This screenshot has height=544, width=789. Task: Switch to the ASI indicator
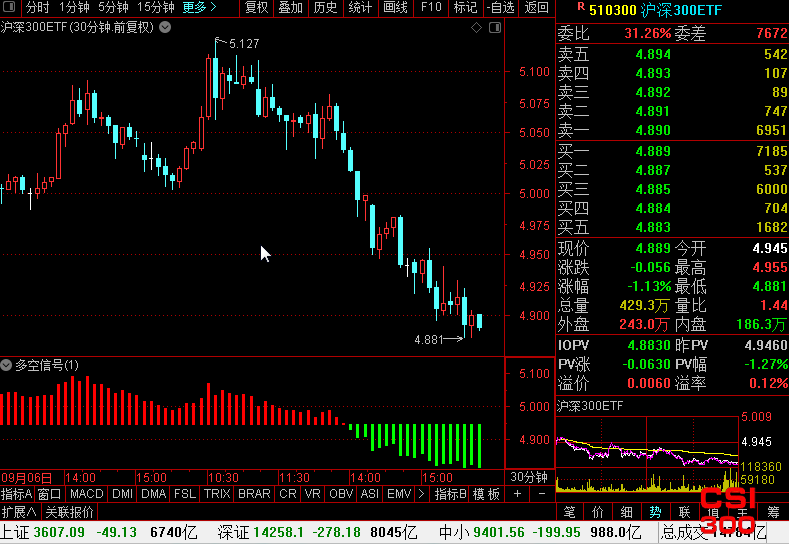point(370,494)
